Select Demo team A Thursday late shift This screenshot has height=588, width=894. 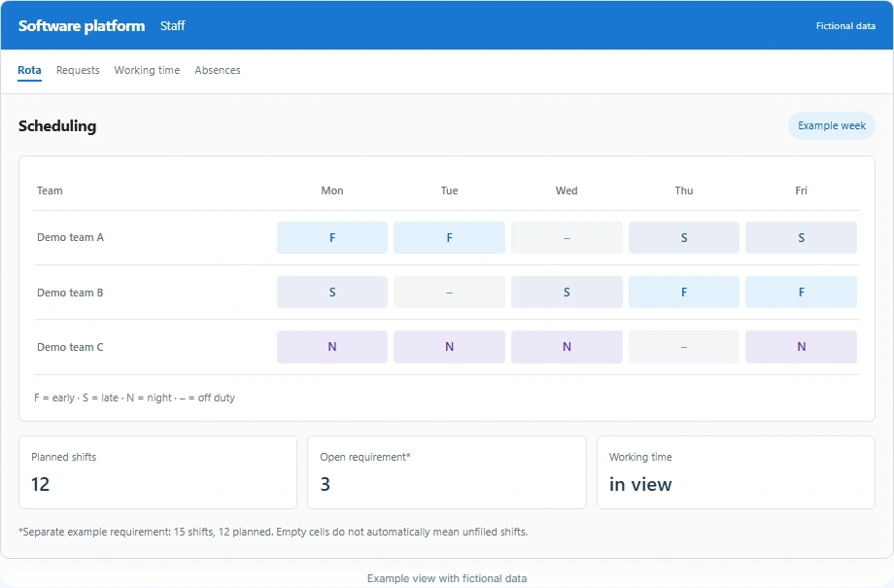pos(683,237)
